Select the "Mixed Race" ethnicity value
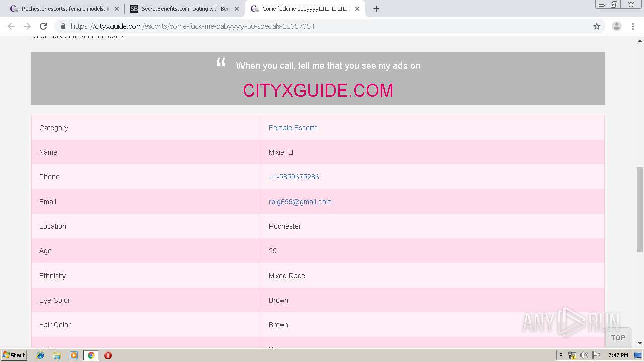This screenshot has height=362, width=644. 287,276
